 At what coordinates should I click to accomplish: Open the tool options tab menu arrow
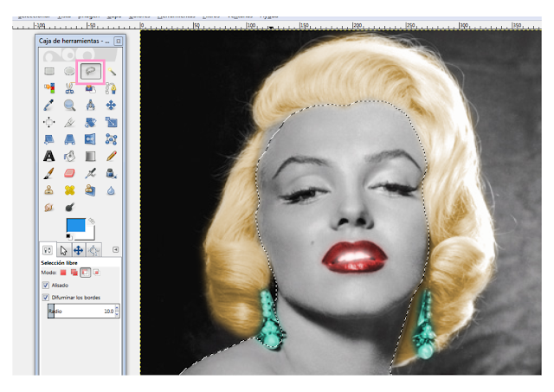(115, 250)
